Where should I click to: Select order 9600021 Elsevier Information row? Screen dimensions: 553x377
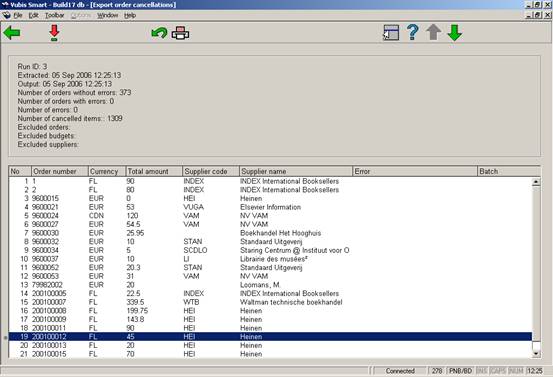click(x=270, y=207)
